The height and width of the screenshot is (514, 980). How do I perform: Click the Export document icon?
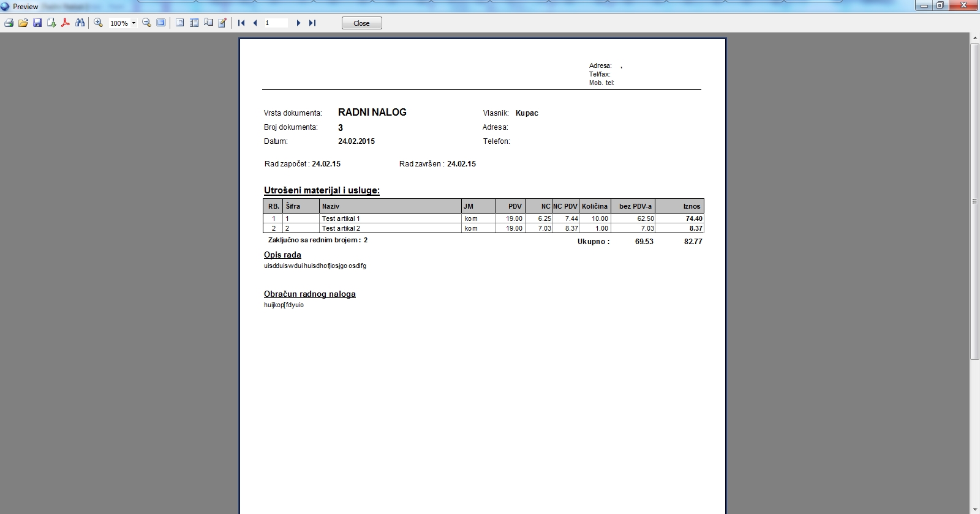[51, 23]
